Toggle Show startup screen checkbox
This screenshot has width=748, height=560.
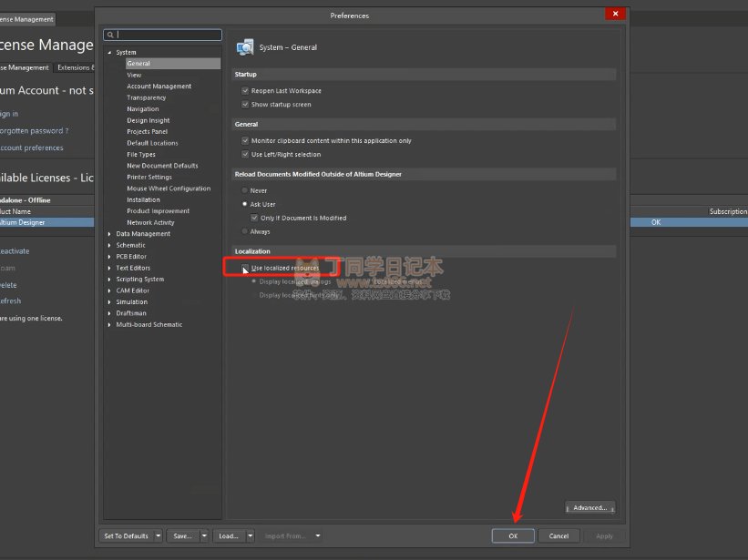coord(245,105)
